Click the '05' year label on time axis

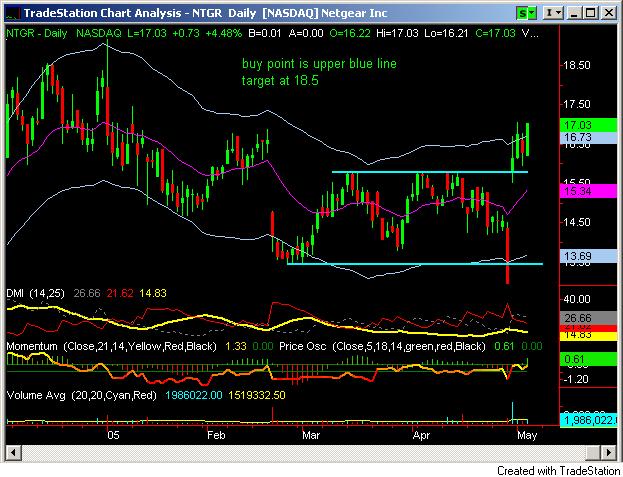point(113,436)
